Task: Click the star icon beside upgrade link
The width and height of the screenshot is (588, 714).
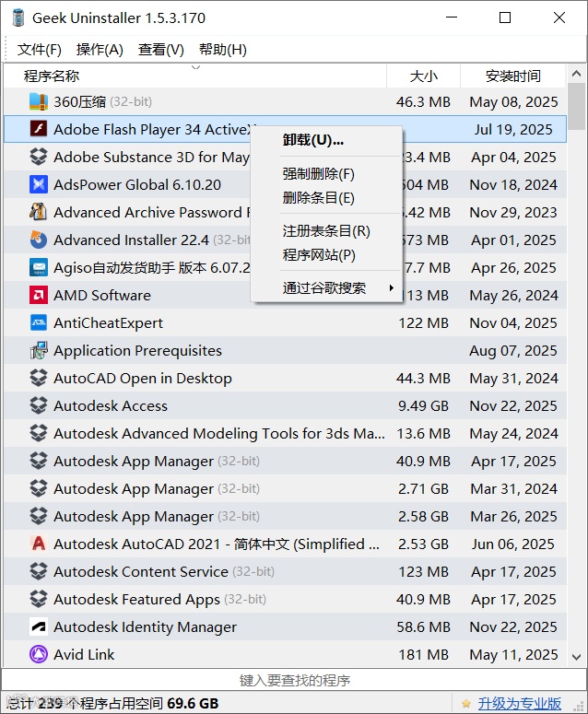Action: coord(465,704)
